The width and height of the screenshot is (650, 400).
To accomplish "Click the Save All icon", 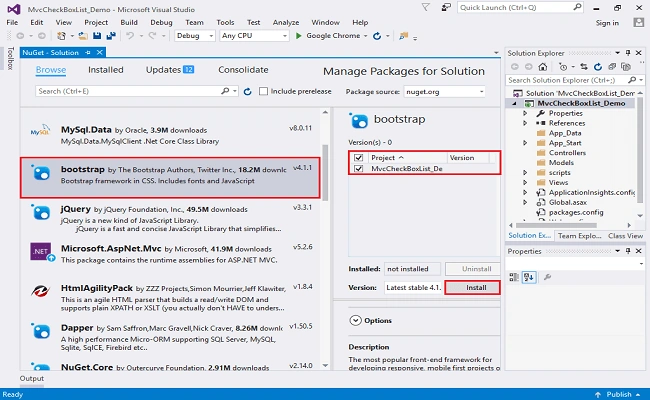I will pyautogui.click(x=111, y=36).
